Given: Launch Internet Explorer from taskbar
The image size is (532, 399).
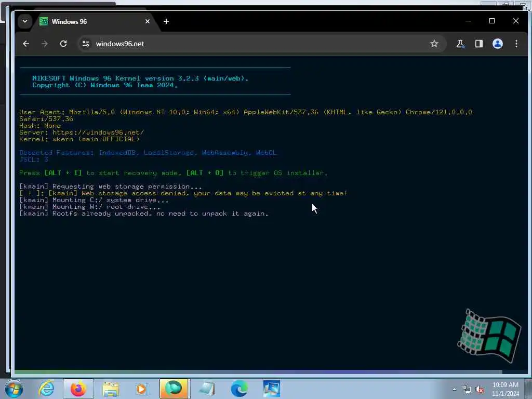Looking at the screenshot, I should [46, 389].
